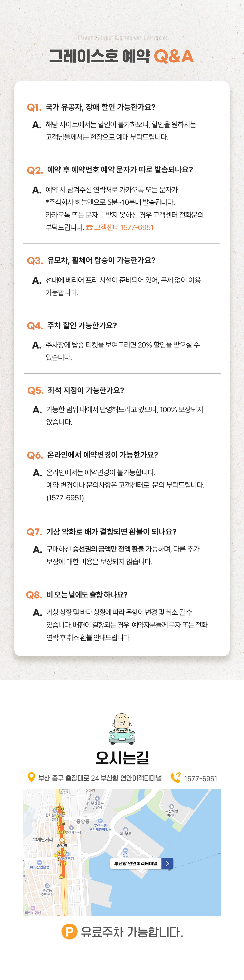This screenshot has height=980, width=244.
Task: Click the 제1부두 pier marker icon
Action: (125, 829)
